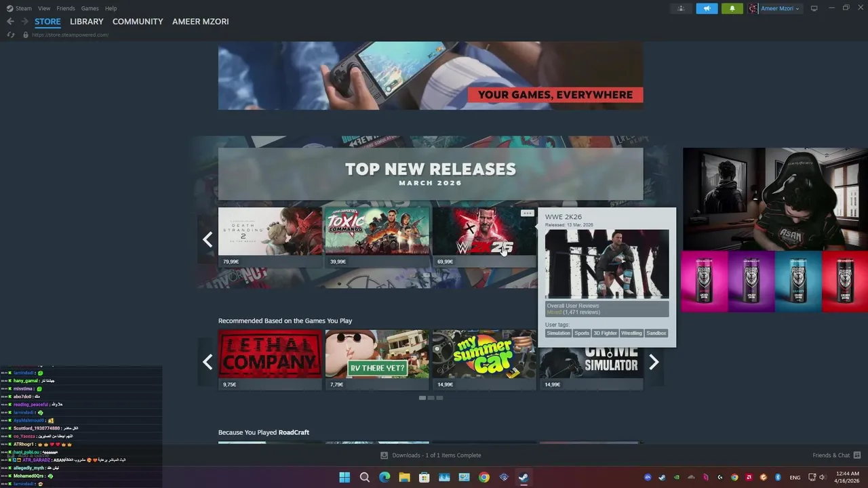This screenshot has width=868, height=488.
Task: Open the Help menu
Action: 111,8
